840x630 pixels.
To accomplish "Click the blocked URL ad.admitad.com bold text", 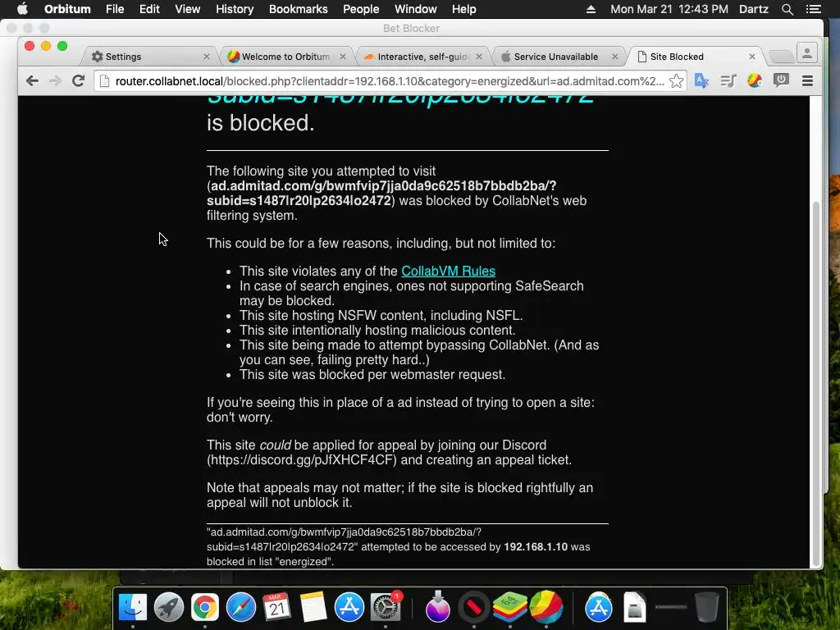I will [x=383, y=194].
